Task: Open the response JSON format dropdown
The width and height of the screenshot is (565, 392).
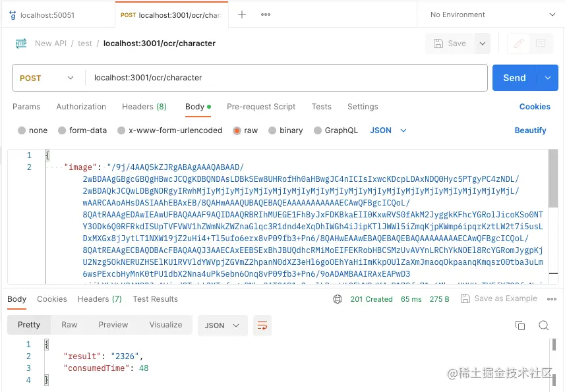Action: pos(222,325)
